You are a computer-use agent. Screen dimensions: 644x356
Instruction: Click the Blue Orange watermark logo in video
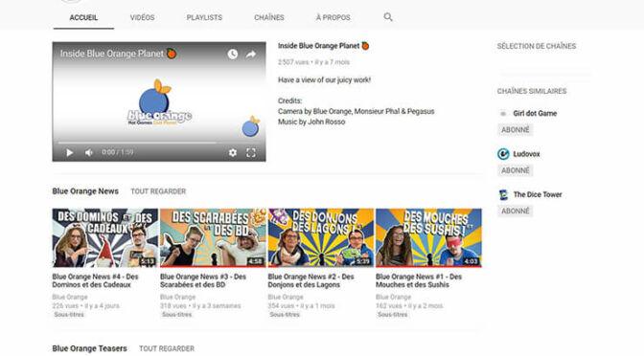click(x=250, y=126)
